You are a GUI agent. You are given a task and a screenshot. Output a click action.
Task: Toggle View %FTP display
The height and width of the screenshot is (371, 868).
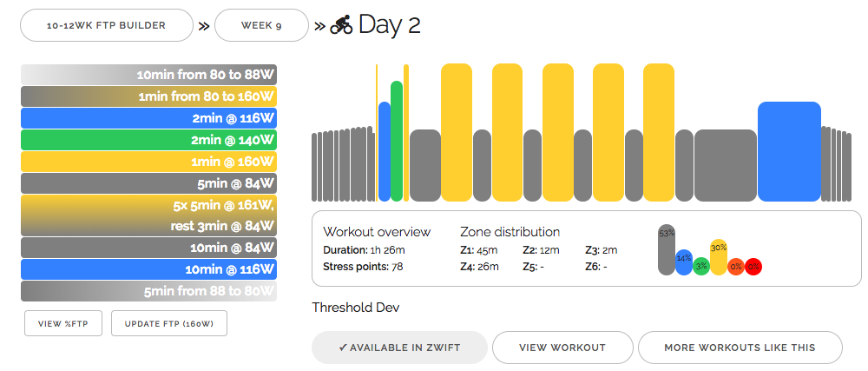pos(63,324)
